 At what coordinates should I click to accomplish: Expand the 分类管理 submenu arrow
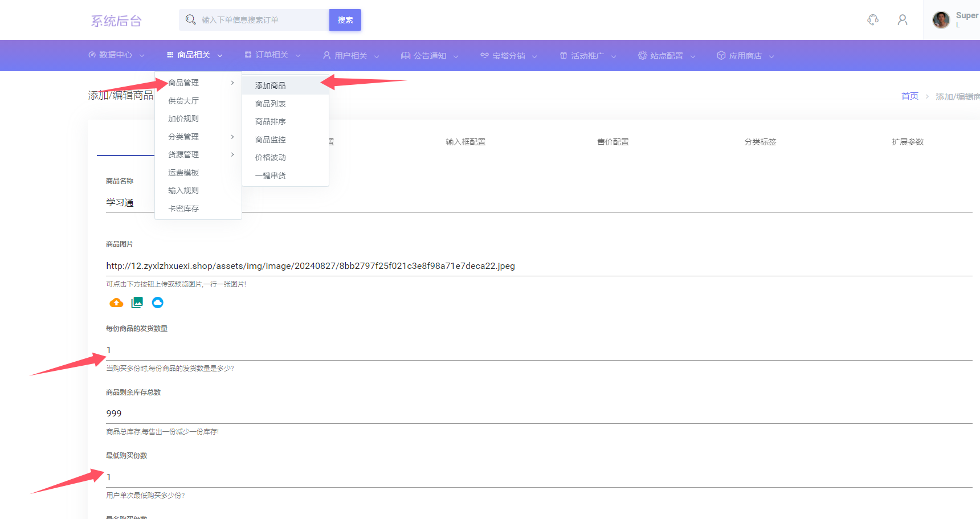pyautogui.click(x=232, y=137)
